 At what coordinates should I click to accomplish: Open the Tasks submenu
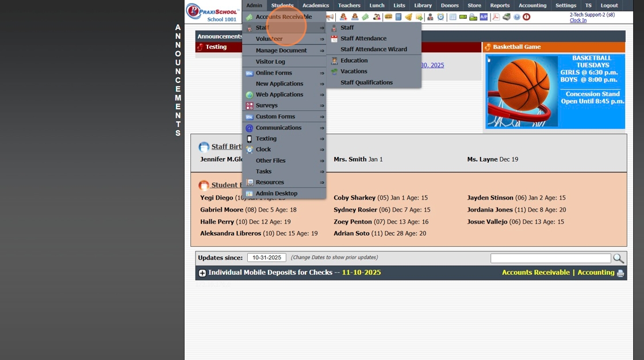284,171
